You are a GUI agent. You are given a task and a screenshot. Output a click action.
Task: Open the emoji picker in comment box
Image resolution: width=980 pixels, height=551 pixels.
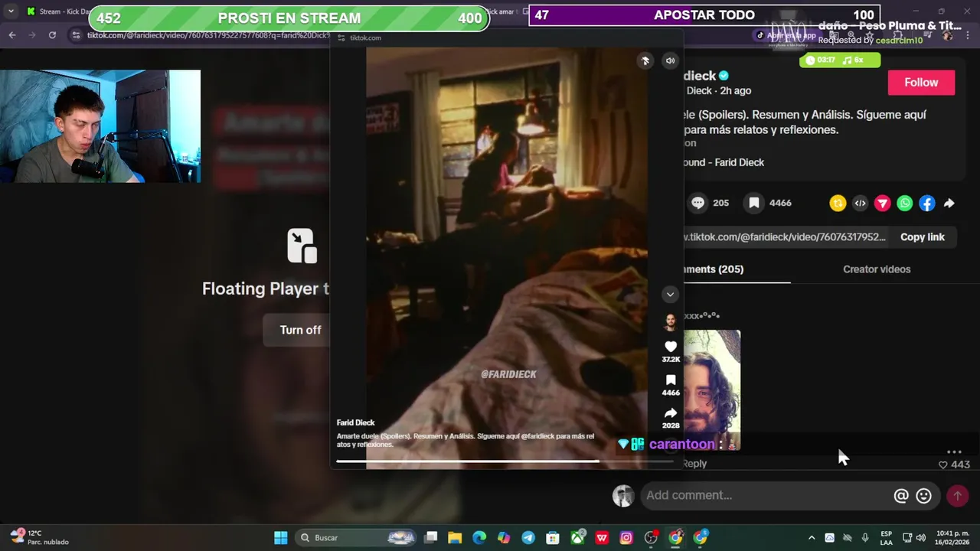tap(924, 496)
